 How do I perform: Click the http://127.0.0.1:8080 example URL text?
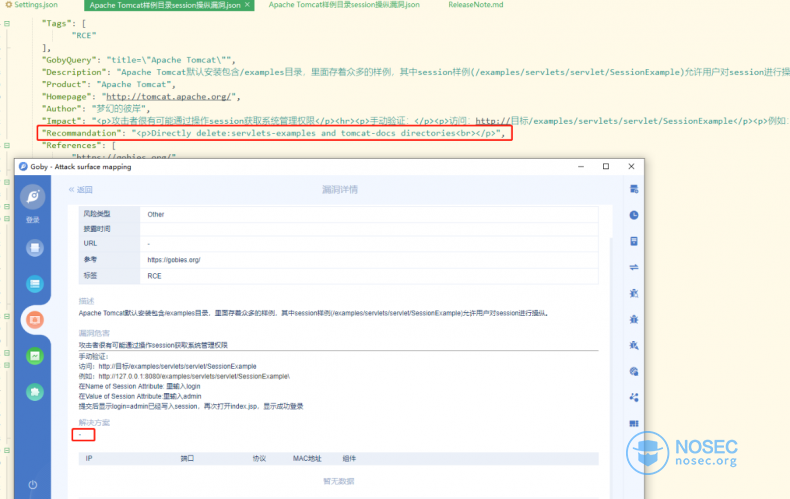point(194,376)
